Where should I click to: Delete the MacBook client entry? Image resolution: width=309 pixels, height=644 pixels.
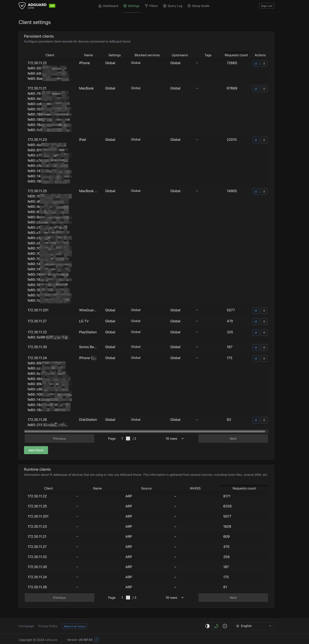[x=264, y=89]
